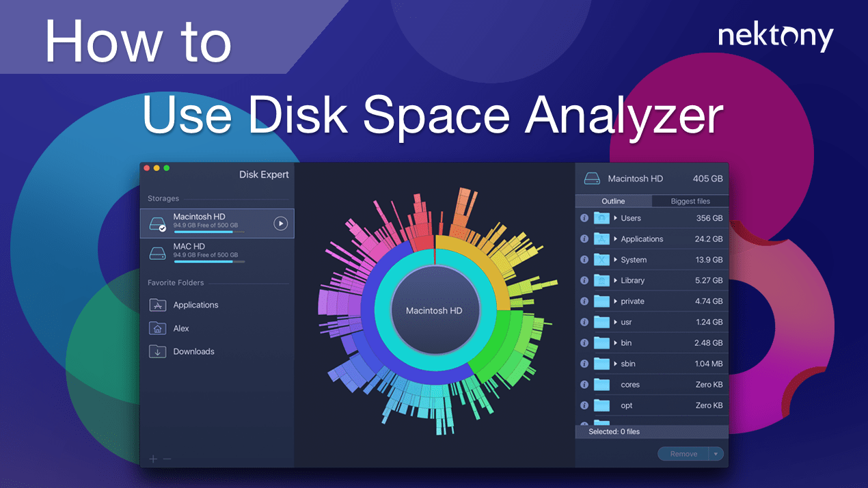Image resolution: width=868 pixels, height=488 pixels.
Task: Open the Downloads favorite folder
Action: click(x=195, y=351)
